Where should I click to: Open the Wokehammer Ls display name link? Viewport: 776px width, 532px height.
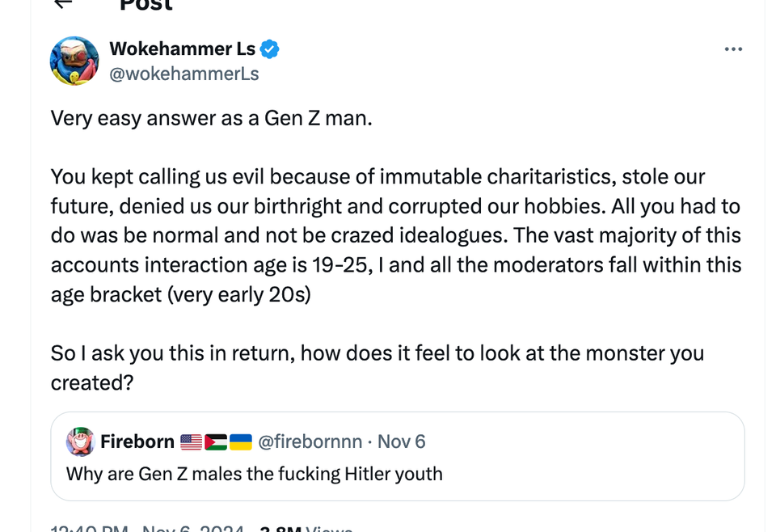182,49
